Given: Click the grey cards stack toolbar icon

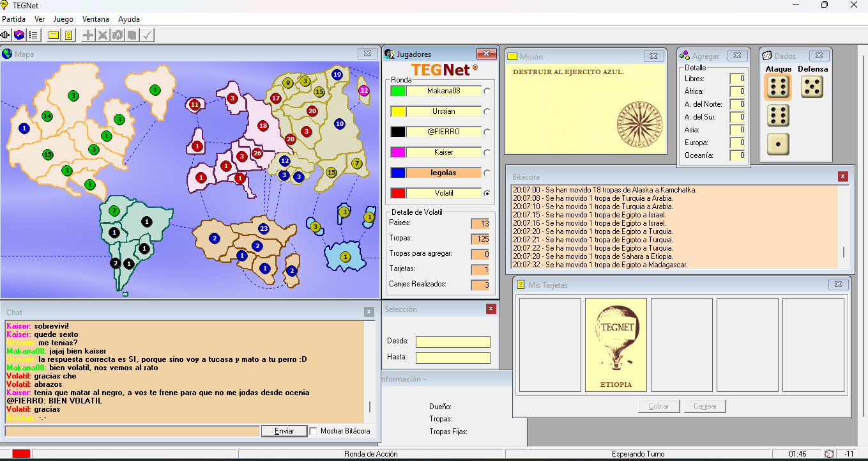Looking at the screenshot, I should tap(132, 35).
